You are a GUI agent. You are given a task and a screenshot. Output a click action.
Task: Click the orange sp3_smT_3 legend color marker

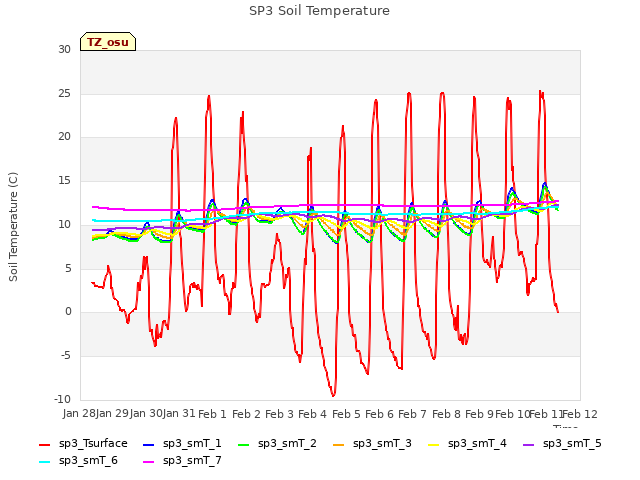[x=339, y=444]
